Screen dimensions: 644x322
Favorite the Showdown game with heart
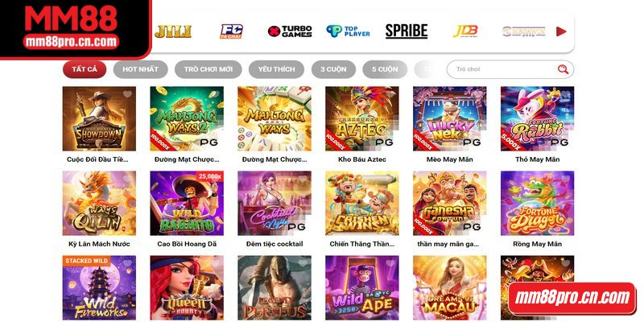(128, 94)
